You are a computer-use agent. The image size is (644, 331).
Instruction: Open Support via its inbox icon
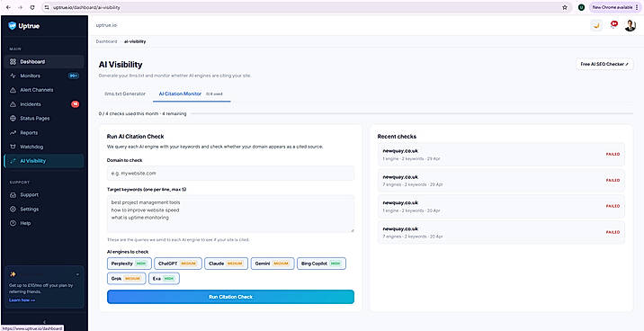pyautogui.click(x=13, y=194)
